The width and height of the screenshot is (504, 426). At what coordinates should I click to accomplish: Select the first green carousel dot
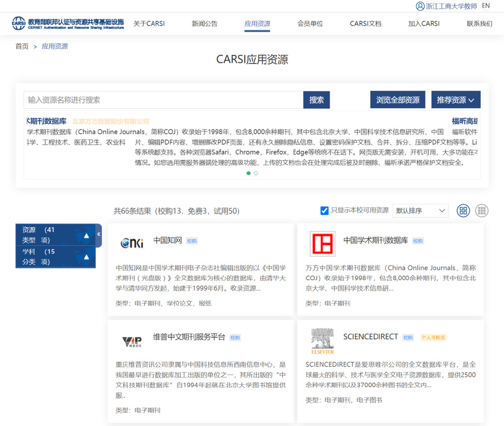248,173
